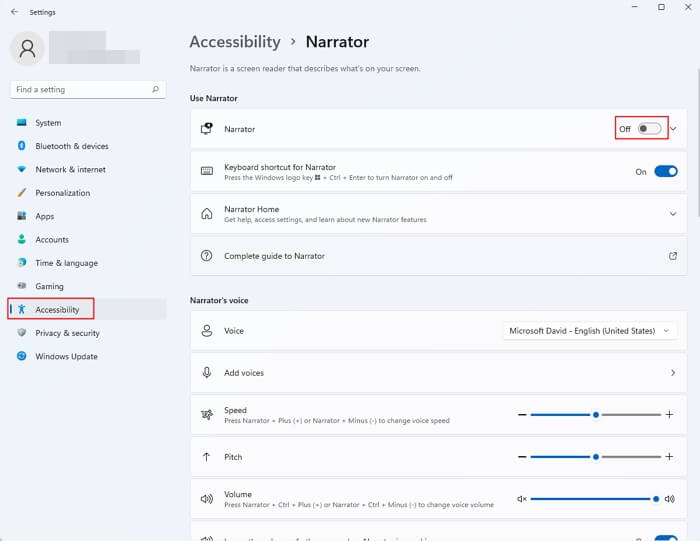Increase Pitch with plus button
Viewport: 700px width, 541px height.
669,456
